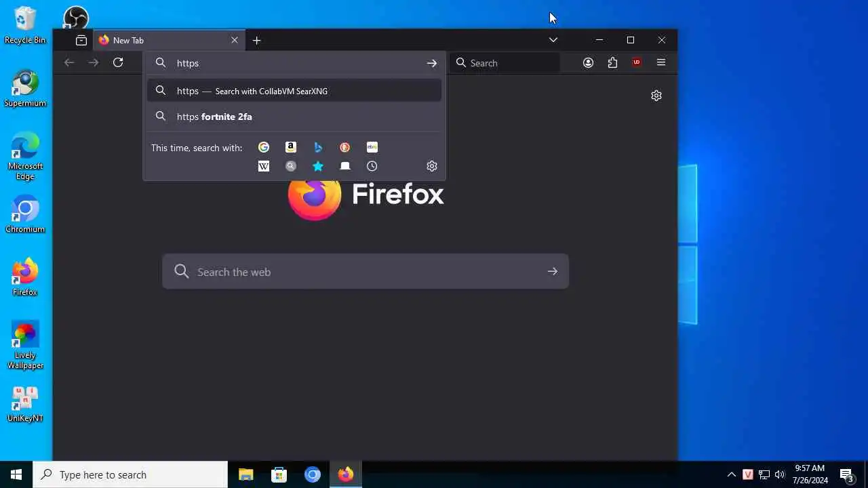This screenshot has width=868, height=488.
Task: Open the Microsoft Edge desktop shortcut
Action: click(25, 157)
